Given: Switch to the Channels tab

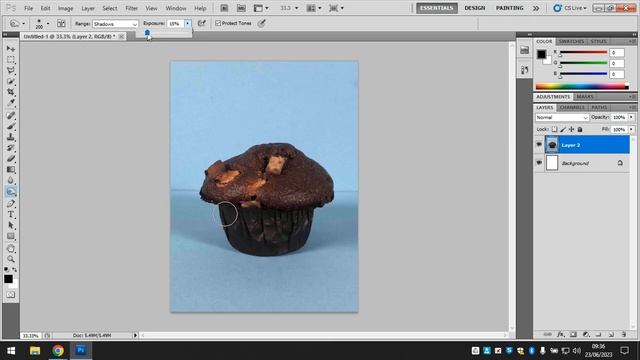Looking at the screenshot, I should point(572,107).
